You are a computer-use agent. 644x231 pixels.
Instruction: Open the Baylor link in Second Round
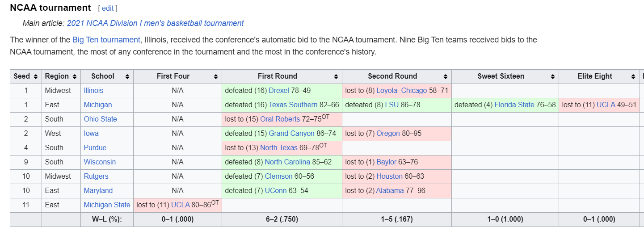[387, 162]
